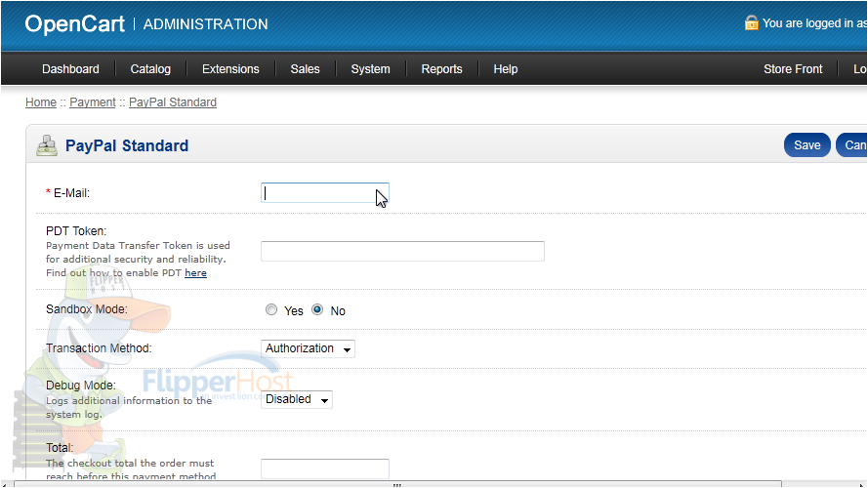The height and width of the screenshot is (488, 868).
Task: Click the 'PayPal Standard' page heading
Action: pyautogui.click(x=127, y=145)
